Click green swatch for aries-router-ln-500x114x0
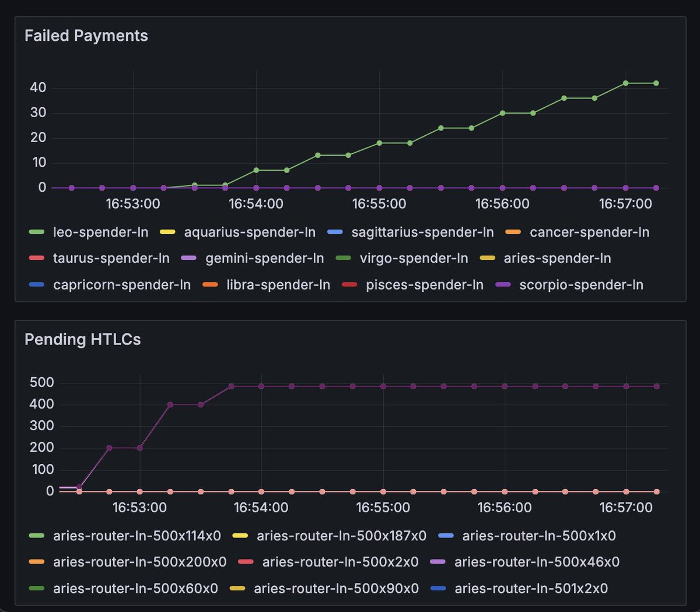 click(36, 536)
